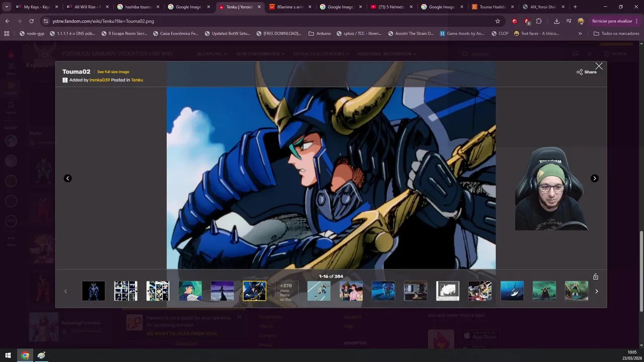Open the 'Updated BotW Setu...' bookmark
Screen dimensions: 644x362
tap(227, 33)
